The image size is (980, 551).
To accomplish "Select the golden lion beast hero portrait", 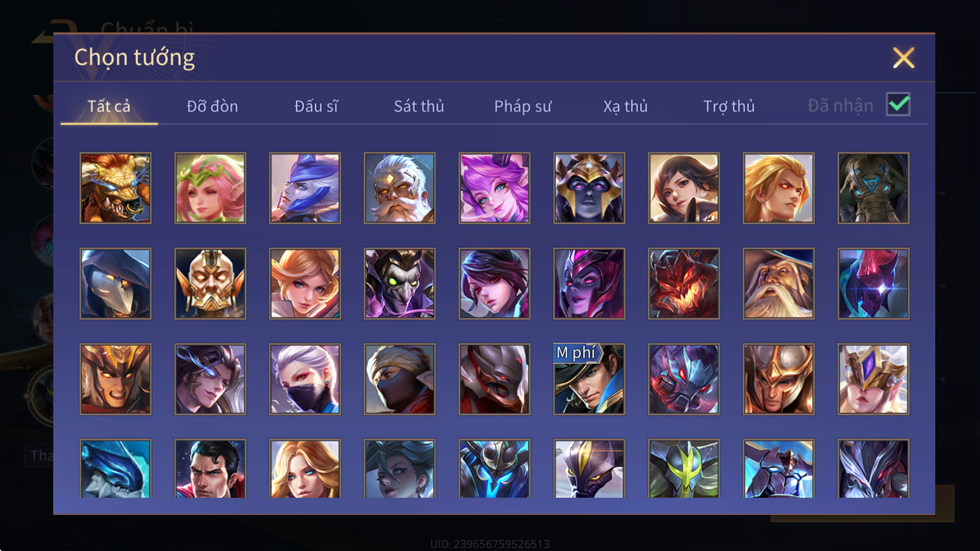I will 115,188.
